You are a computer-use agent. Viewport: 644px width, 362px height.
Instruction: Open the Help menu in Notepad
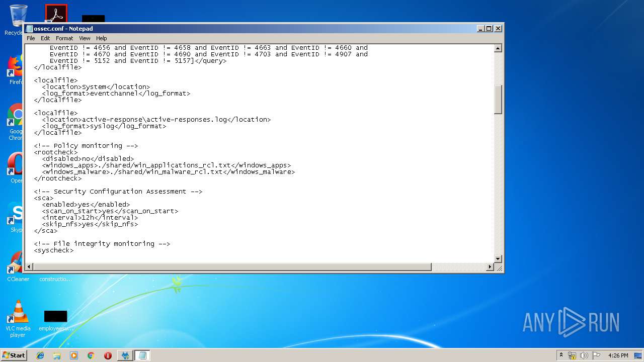102,38
